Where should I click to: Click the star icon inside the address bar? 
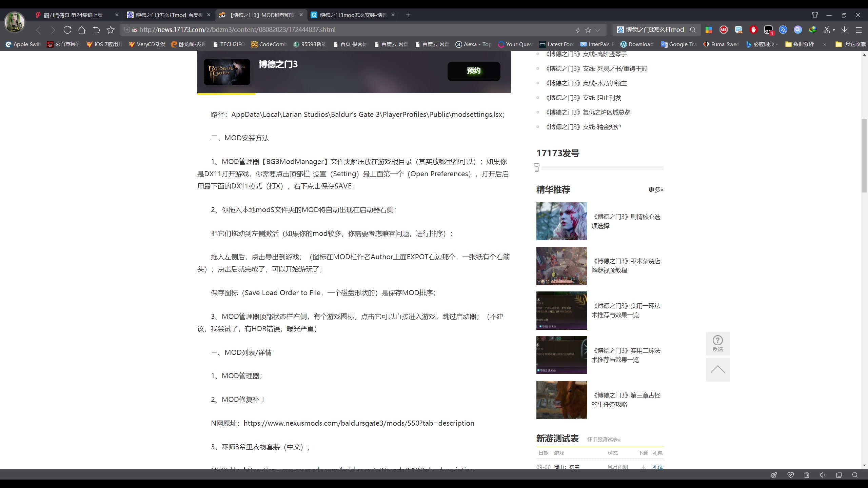[588, 30]
